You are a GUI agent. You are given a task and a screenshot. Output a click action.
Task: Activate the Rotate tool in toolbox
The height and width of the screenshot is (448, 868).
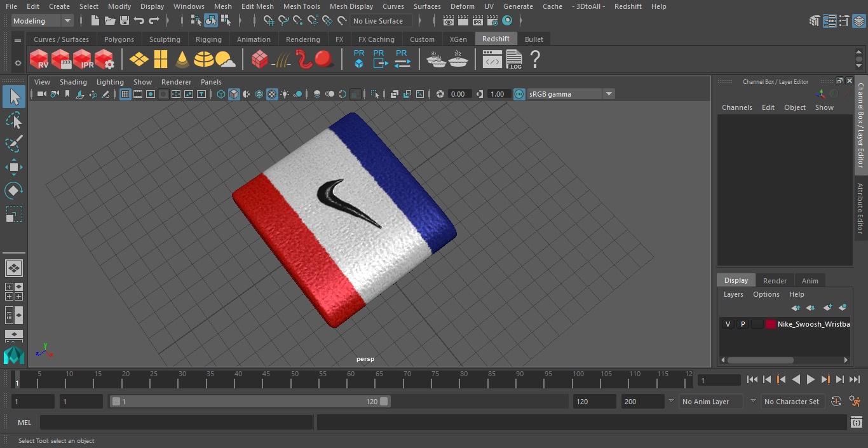(x=14, y=191)
